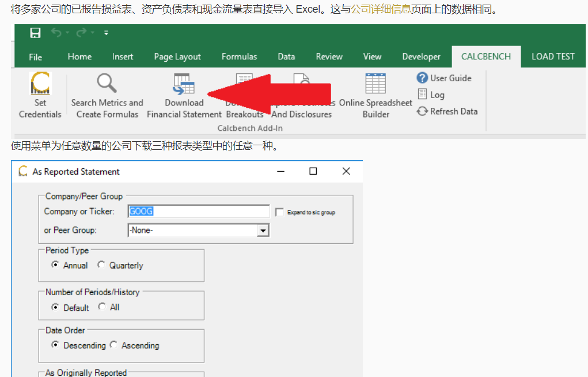
Task: Open the Online Spreadsheet Builder icon
Action: click(x=375, y=84)
